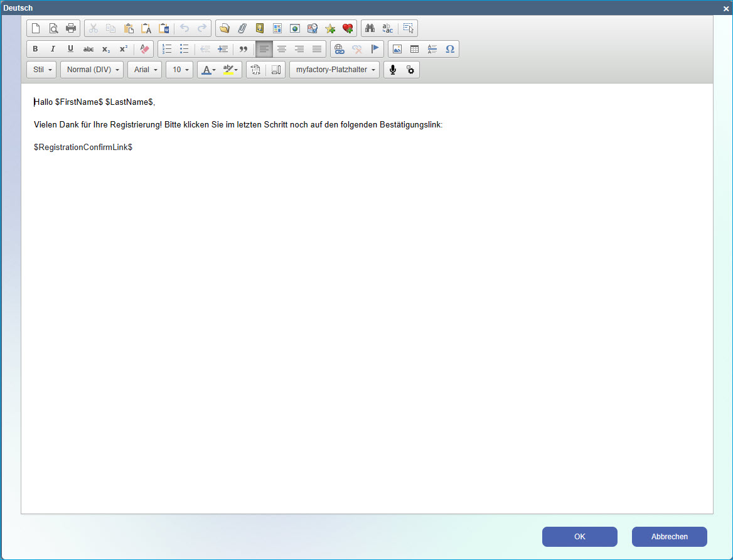The height and width of the screenshot is (560, 733).
Task: Open the Replace text tool
Action: [388, 28]
